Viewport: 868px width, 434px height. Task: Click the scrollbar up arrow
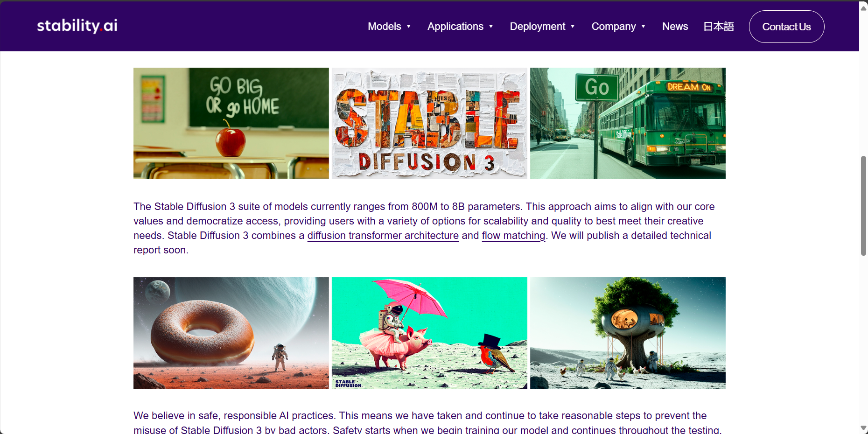coord(863,8)
